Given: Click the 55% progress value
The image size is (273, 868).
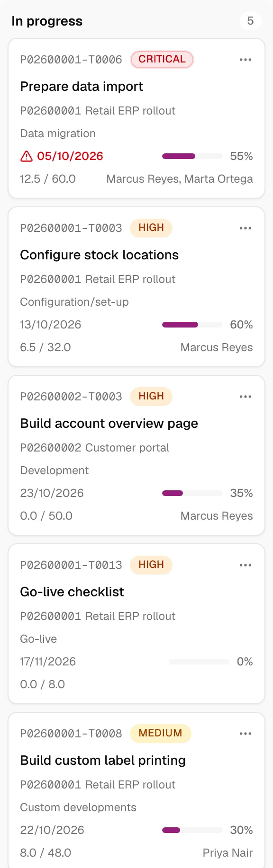Looking at the screenshot, I should (x=241, y=156).
